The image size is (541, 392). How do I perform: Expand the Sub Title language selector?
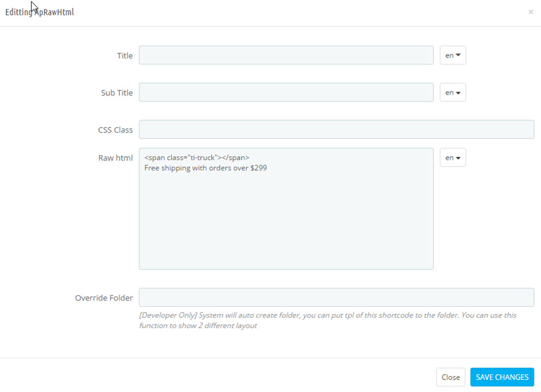[x=452, y=92]
